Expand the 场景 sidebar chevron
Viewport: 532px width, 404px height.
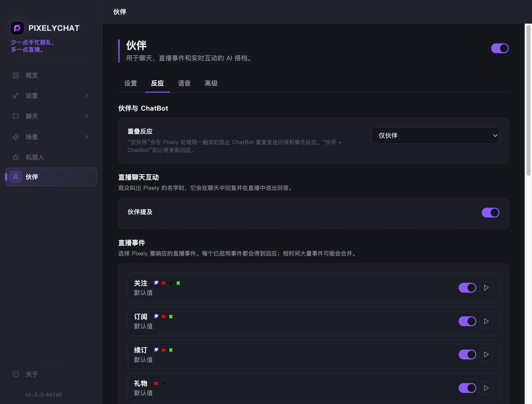click(86, 137)
